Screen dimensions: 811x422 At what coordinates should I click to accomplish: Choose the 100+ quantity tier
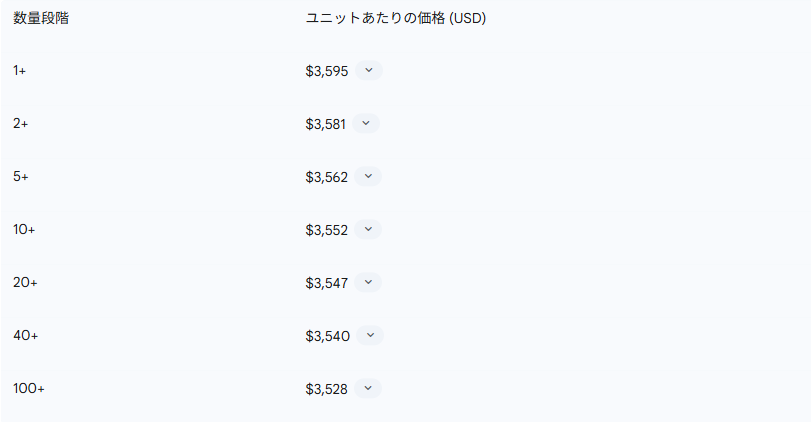(x=29, y=388)
